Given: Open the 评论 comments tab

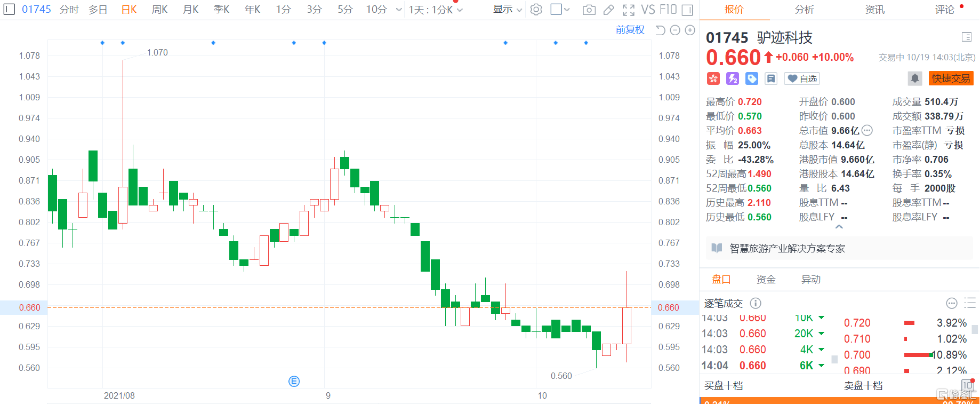Looking at the screenshot, I should (x=945, y=10).
